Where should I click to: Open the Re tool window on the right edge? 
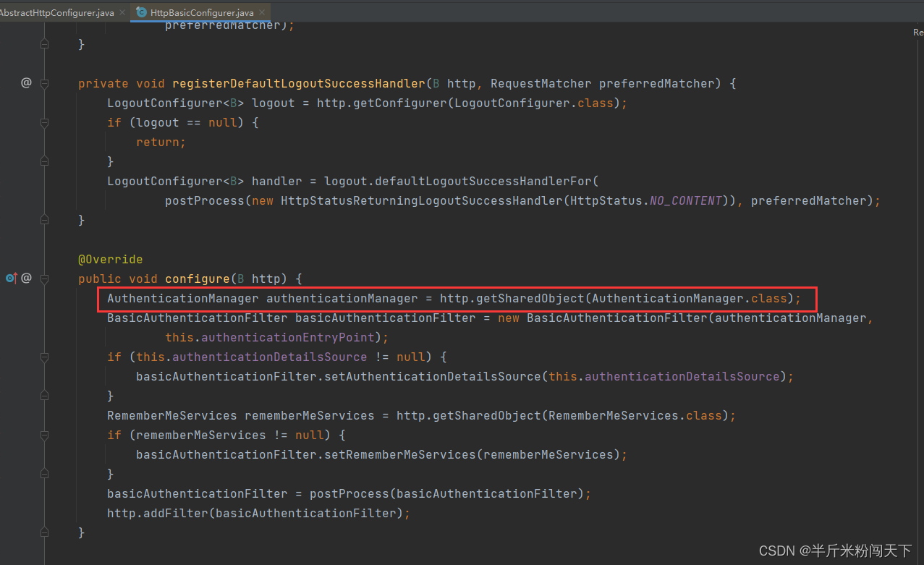coord(918,33)
